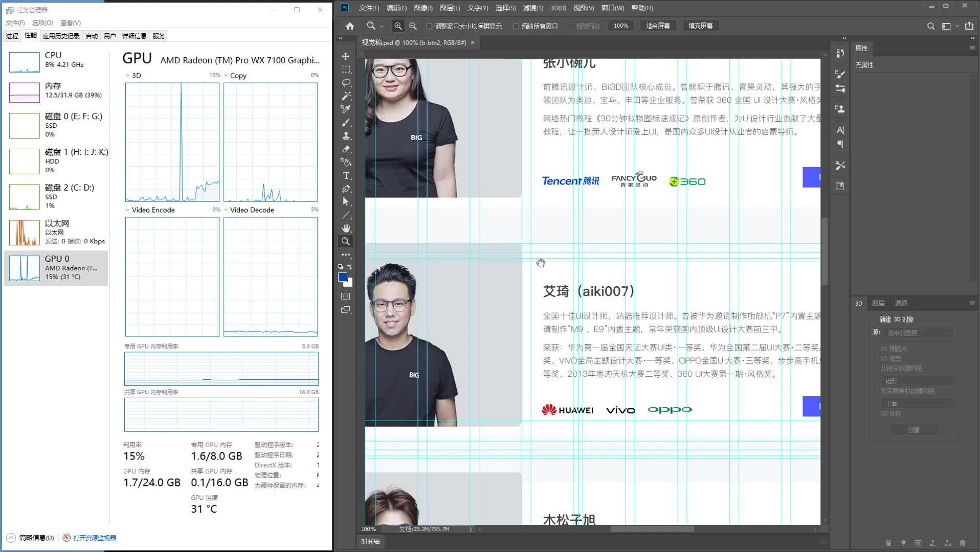Open the History panel icon
The height and width of the screenshot is (552, 980).
click(840, 53)
